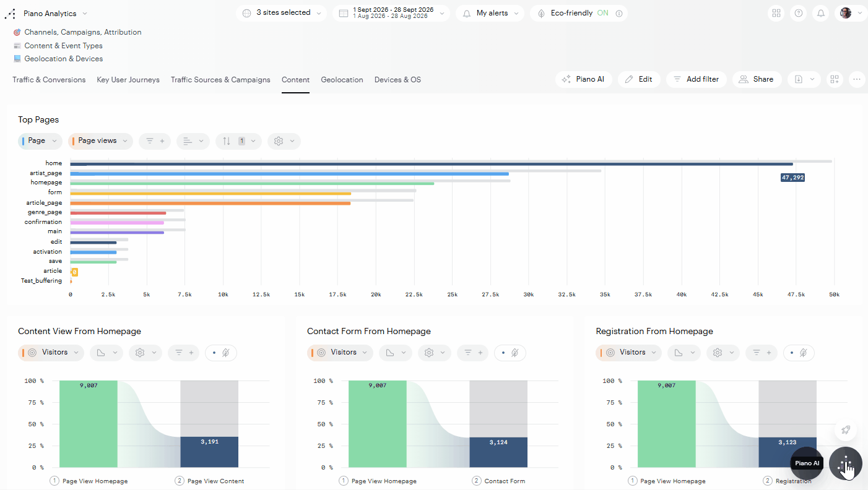Click the rocket icon at bottom right
The width and height of the screenshot is (868, 490).
click(x=846, y=430)
